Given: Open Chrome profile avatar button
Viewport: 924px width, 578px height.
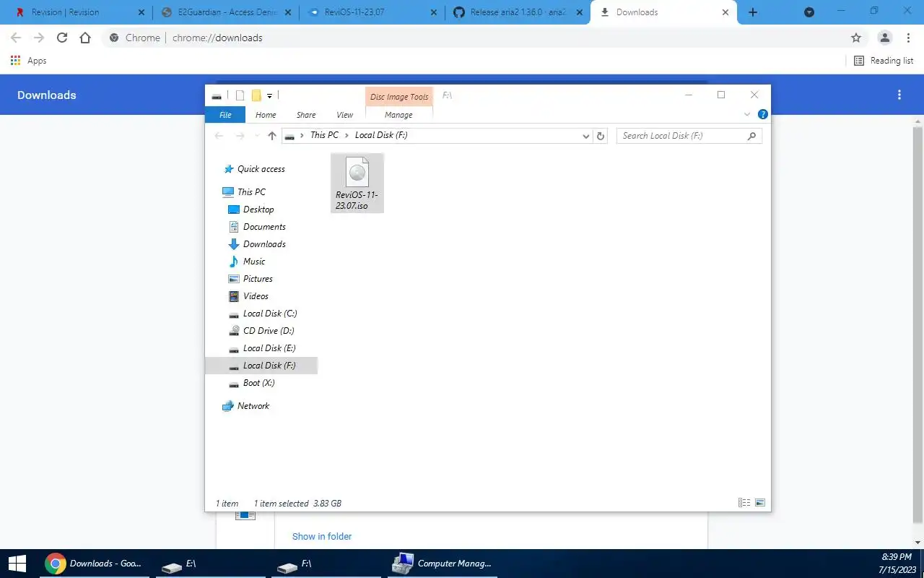Looking at the screenshot, I should tap(885, 38).
